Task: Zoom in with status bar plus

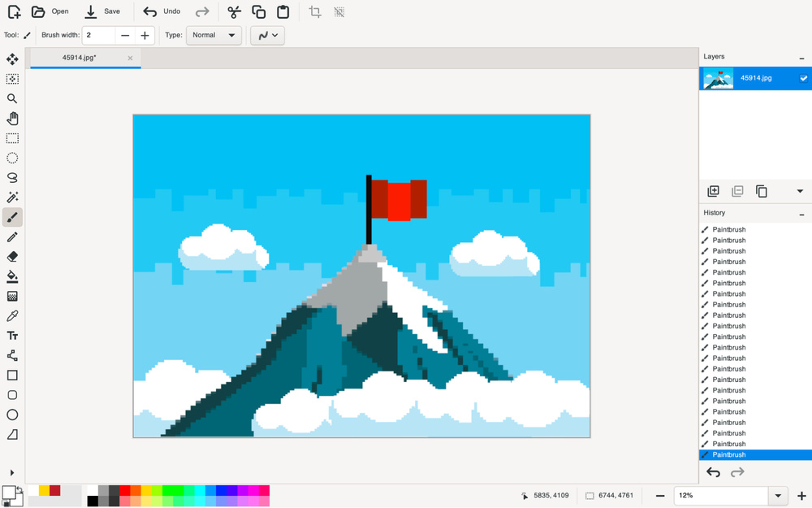Action: (x=801, y=496)
